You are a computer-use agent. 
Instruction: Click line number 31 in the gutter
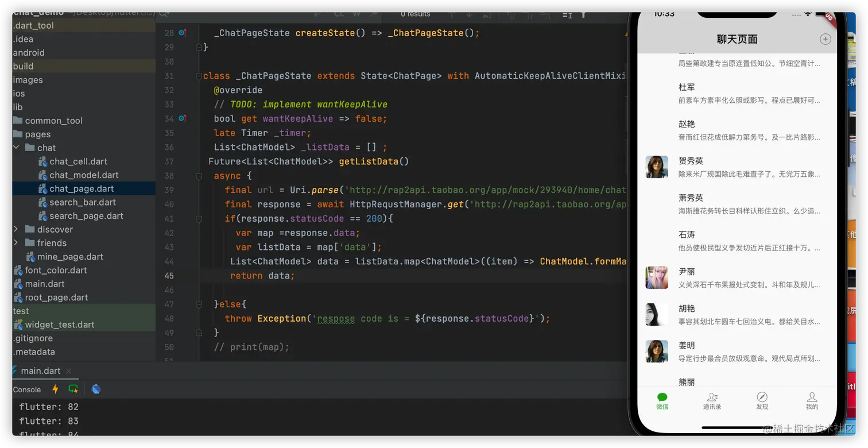point(169,76)
